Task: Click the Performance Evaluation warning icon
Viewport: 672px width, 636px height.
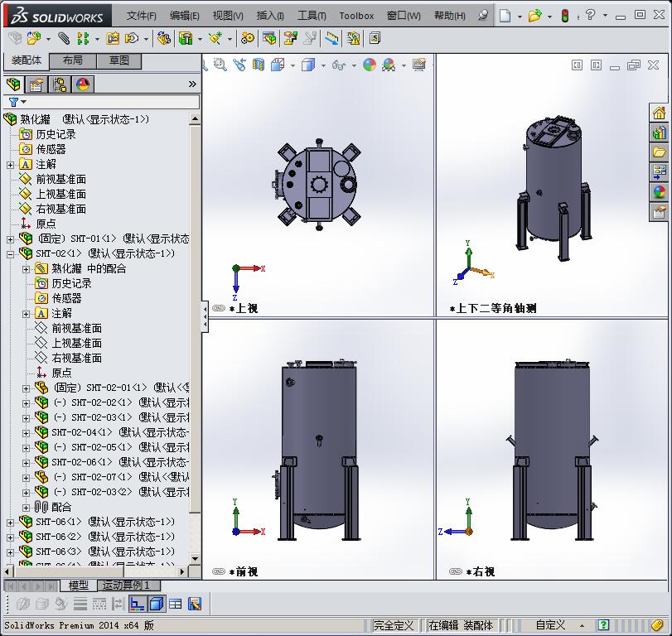Action: pos(354,39)
